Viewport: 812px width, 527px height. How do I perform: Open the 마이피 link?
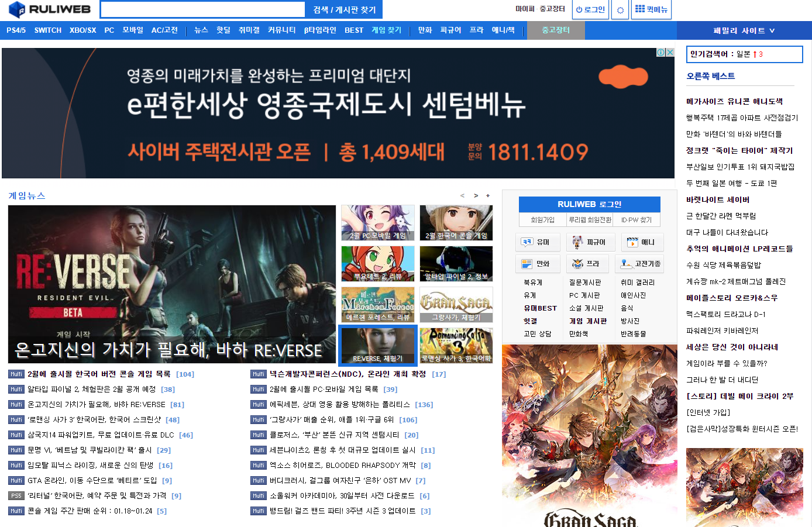point(525,9)
